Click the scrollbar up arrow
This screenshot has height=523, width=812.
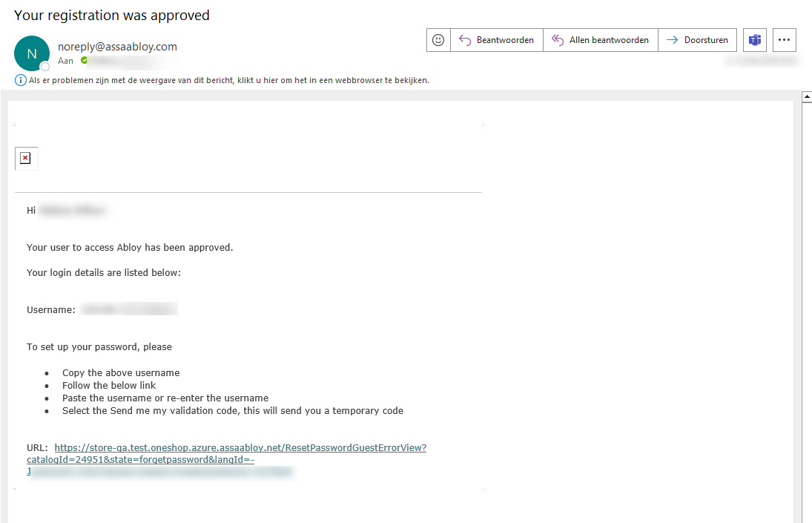pos(806,97)
